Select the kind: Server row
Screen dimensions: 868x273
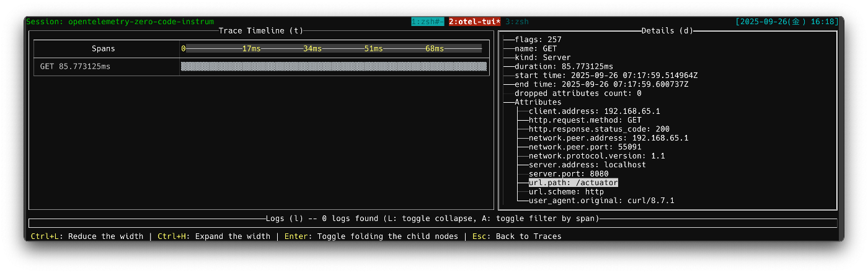[x=543, y=58]
